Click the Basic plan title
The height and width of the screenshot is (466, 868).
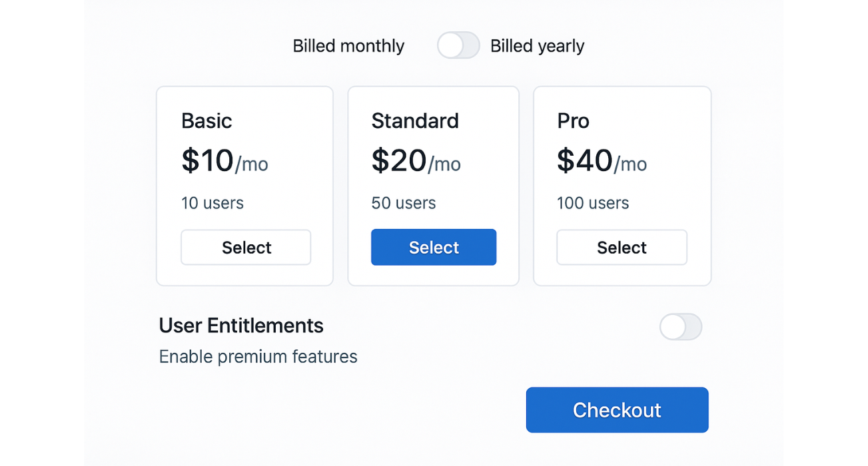tap(207, 120)
